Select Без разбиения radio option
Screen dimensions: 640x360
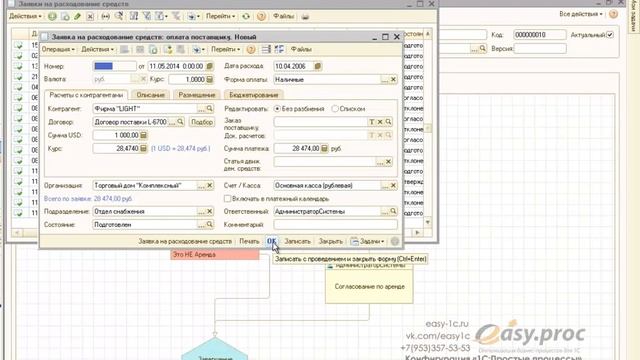coord(277,109)
